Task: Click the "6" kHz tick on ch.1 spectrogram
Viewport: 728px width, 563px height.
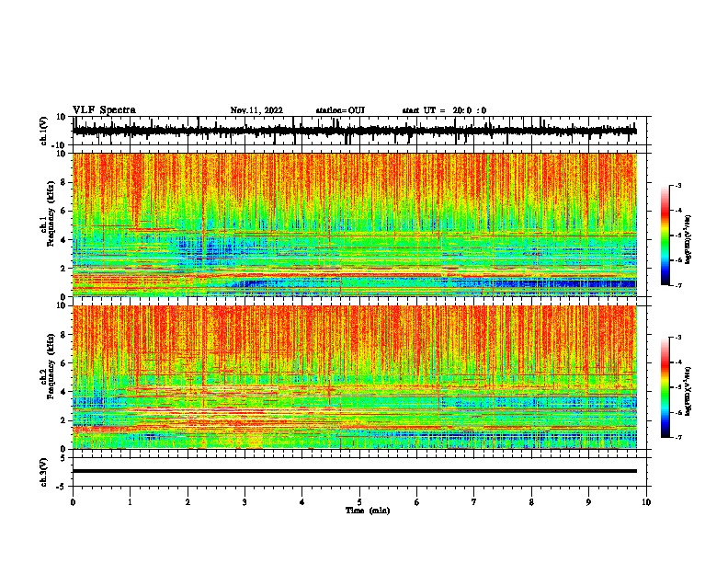Action: (x=64, y=211)
